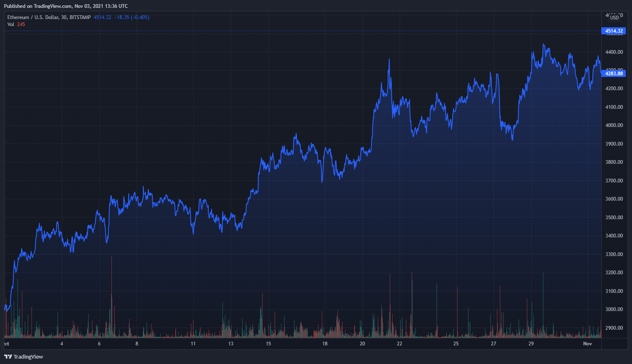Open the USD currency selector badge
Screen dimensions: 632x364
pos(615,17)
